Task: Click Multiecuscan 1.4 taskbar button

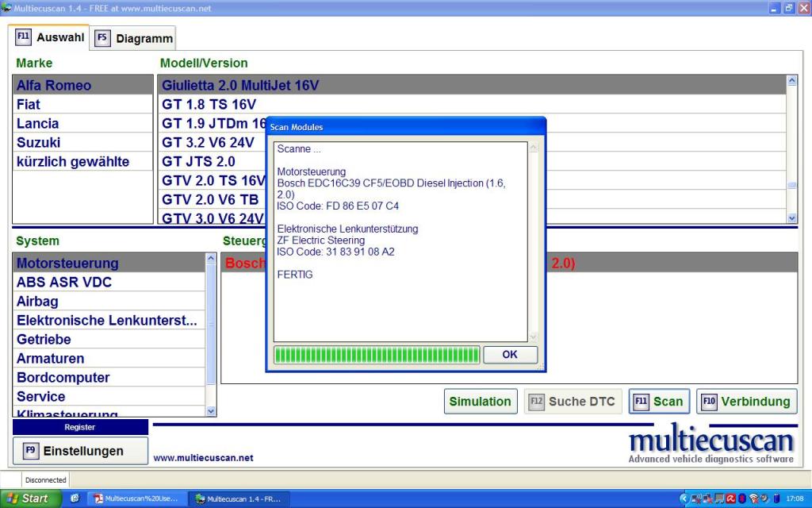Action: click(238, 498)
